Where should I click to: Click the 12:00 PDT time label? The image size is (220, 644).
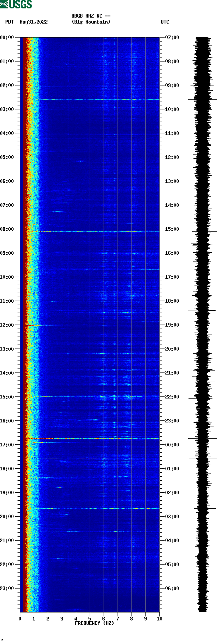7,325
